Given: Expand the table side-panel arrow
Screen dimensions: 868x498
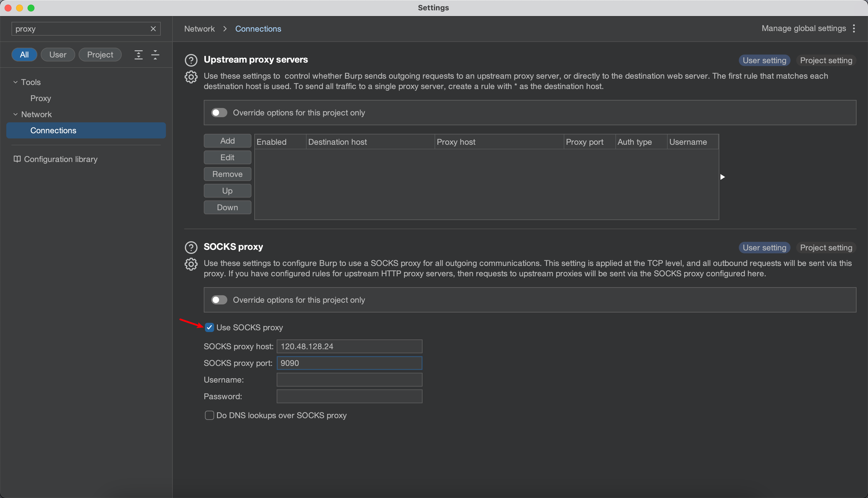Looking at the screenshot, I should [722, 177].
